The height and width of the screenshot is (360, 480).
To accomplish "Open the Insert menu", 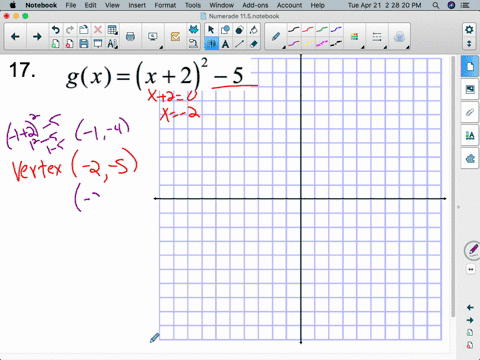I will 137,5.
